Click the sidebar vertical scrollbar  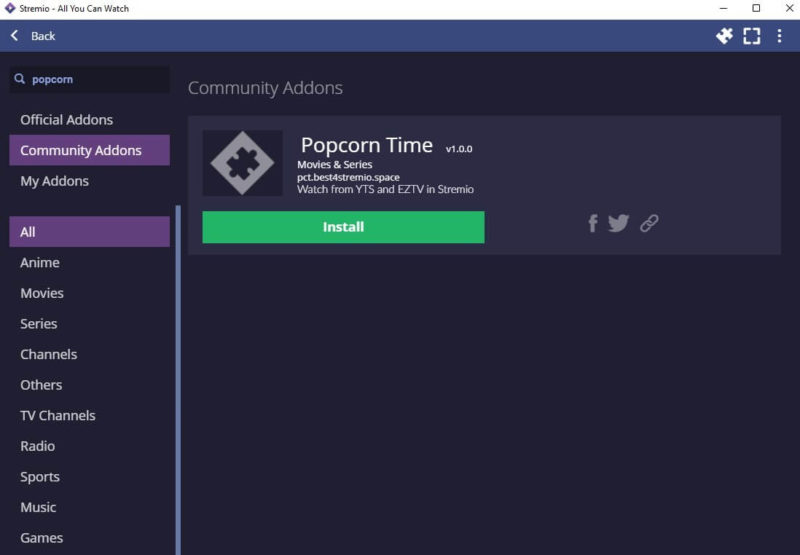tap(178, 380)
